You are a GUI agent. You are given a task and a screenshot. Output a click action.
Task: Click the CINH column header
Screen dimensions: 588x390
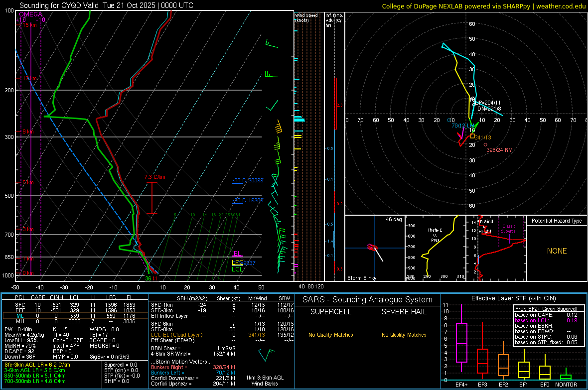(56, 297)
